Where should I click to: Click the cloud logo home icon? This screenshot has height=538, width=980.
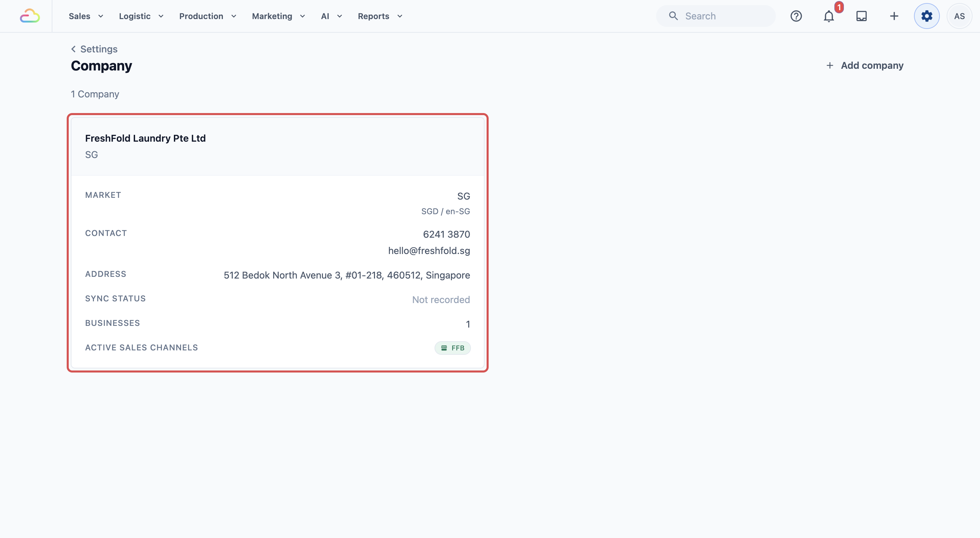pyautogui.click(x=30, y=16)
